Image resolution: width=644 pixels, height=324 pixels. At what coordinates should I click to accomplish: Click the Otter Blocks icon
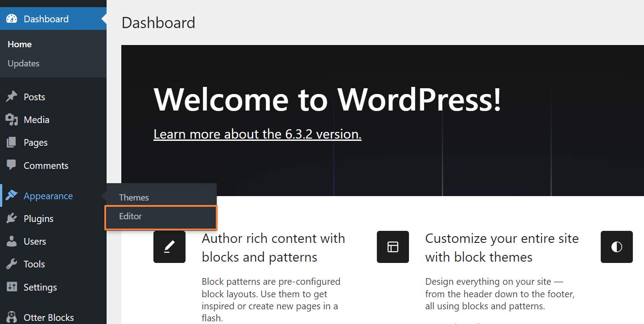(12, 317)
